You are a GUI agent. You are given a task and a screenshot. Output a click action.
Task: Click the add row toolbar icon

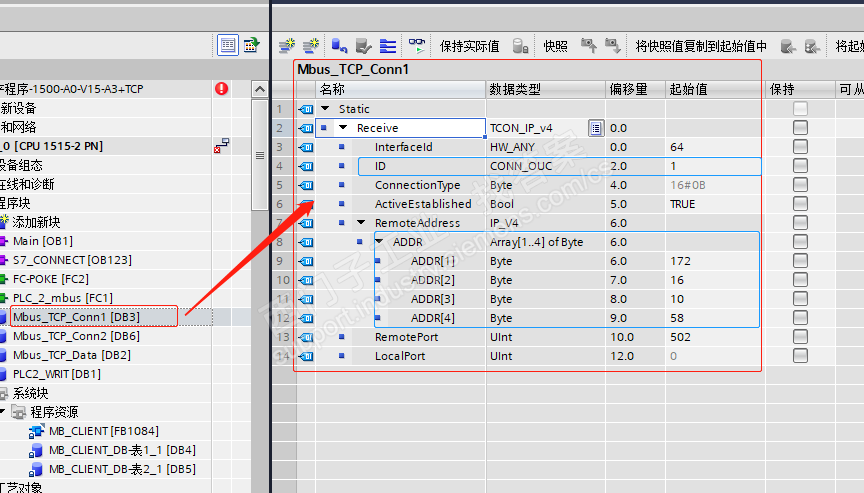click(x=311, y=46)
